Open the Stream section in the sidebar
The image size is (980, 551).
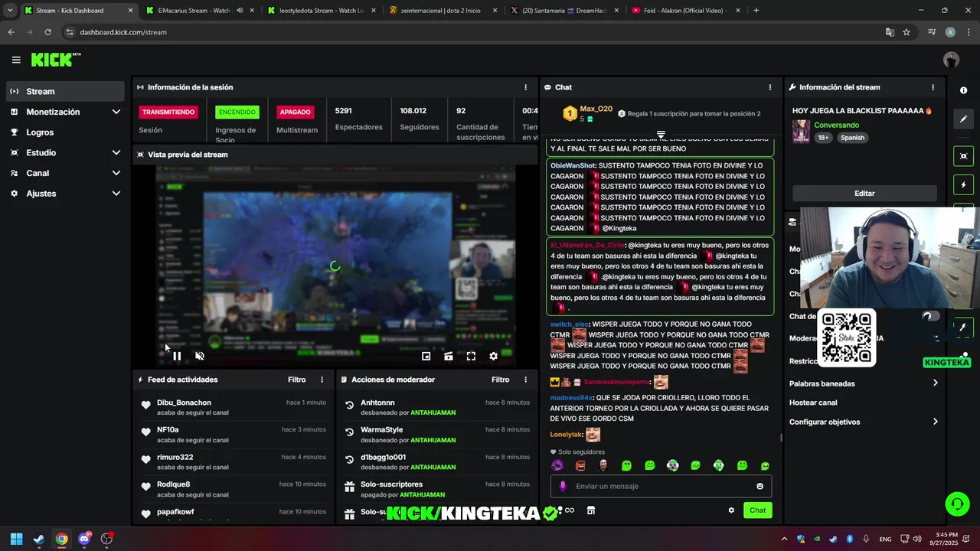[x=64, y=91]
